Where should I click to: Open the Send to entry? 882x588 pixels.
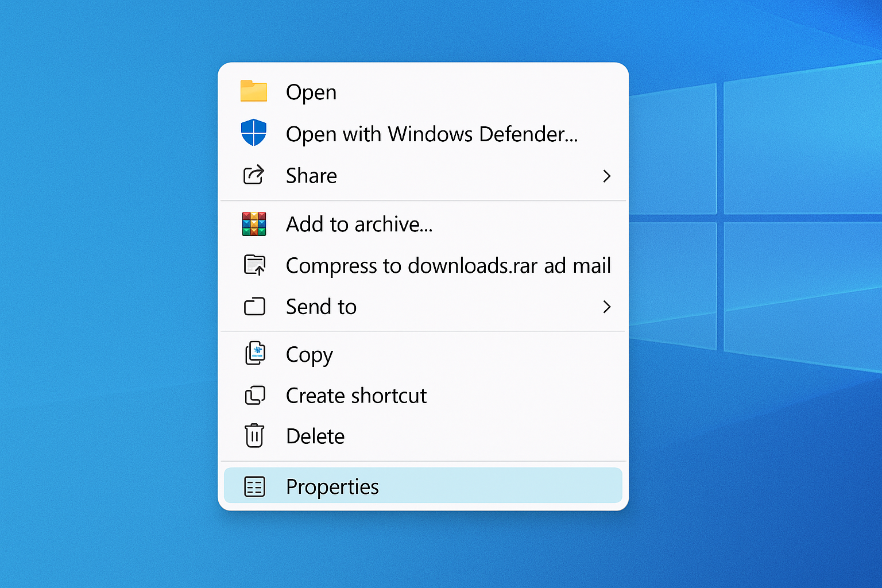coord(423,307)
